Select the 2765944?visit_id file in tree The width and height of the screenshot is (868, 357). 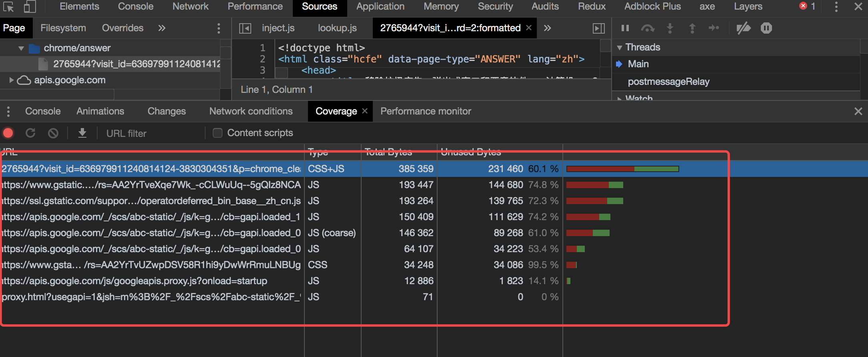pos(110,64)
